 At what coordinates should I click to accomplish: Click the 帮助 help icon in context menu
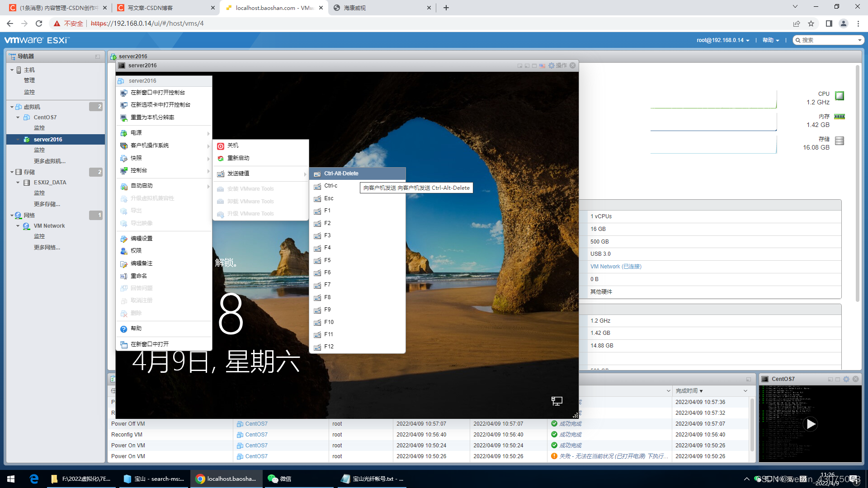(x=124, y=329)
